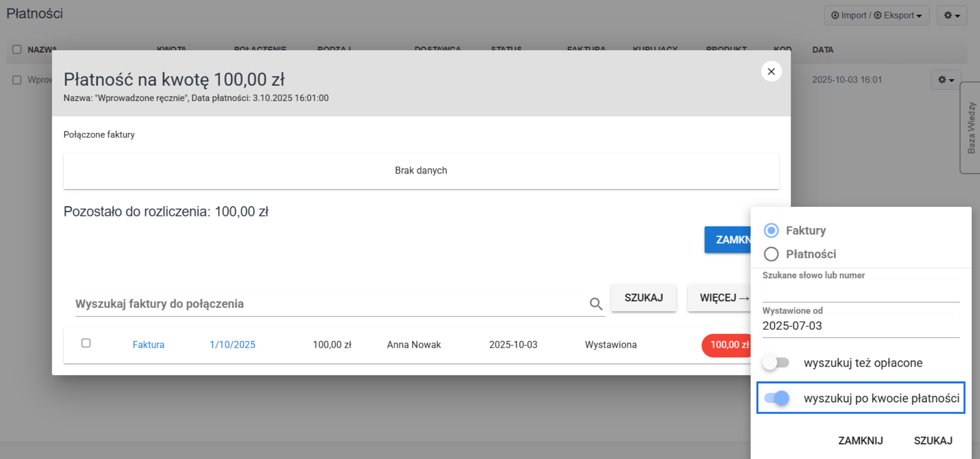The width and height of the screenshot is (980, 459).
Task: Click the NAZWA column header
Action: (x=42, y=50)
